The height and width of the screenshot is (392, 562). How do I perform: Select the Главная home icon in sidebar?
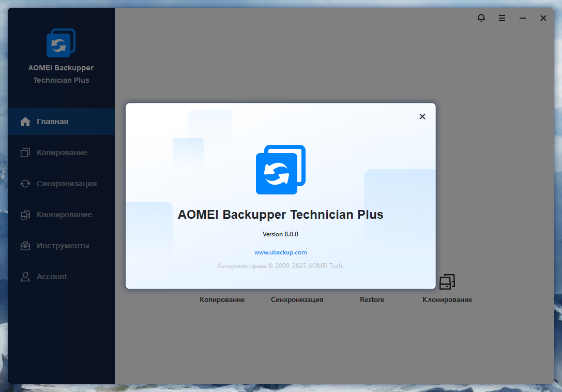pyautogui.click(x=25, y=122)
